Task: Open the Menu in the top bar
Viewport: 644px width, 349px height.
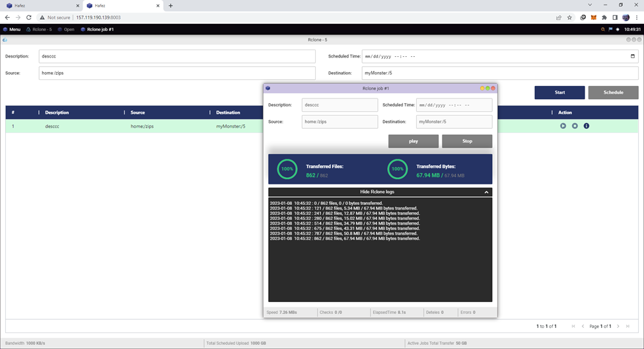Action: pos(11,29)
